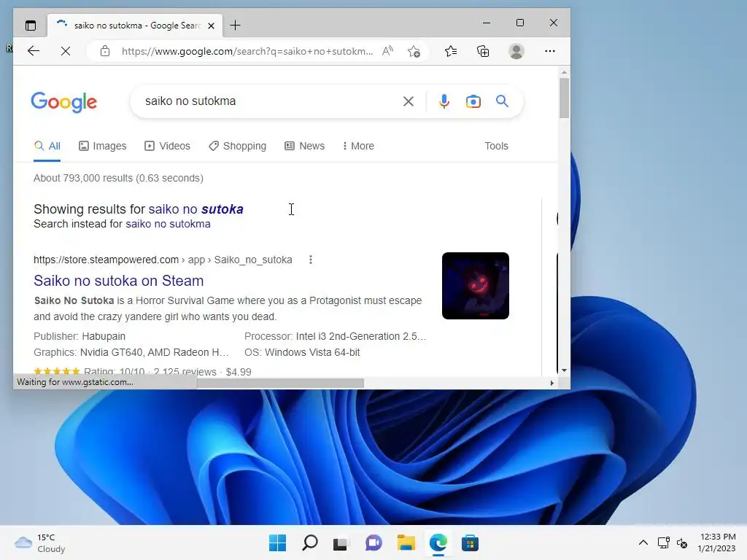Add this page to favorites

[x=414, y=51]
